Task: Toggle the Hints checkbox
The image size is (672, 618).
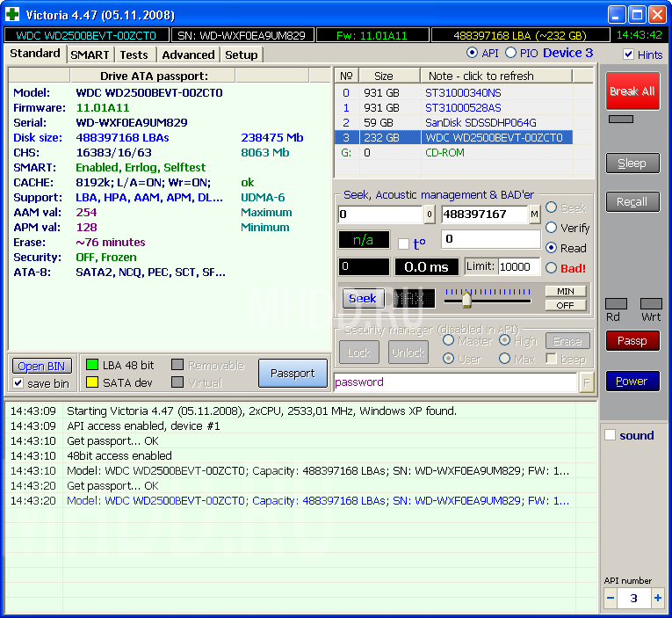Action: click(628, 55)
